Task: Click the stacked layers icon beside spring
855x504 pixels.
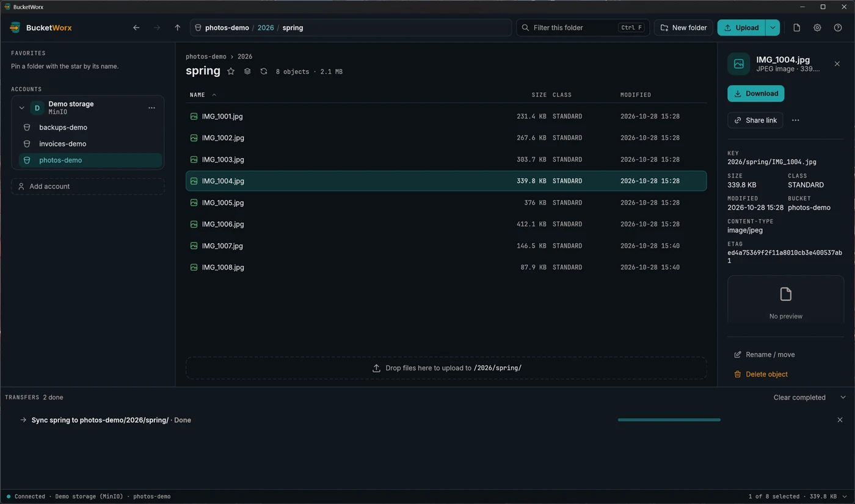Action: [247, 71]
